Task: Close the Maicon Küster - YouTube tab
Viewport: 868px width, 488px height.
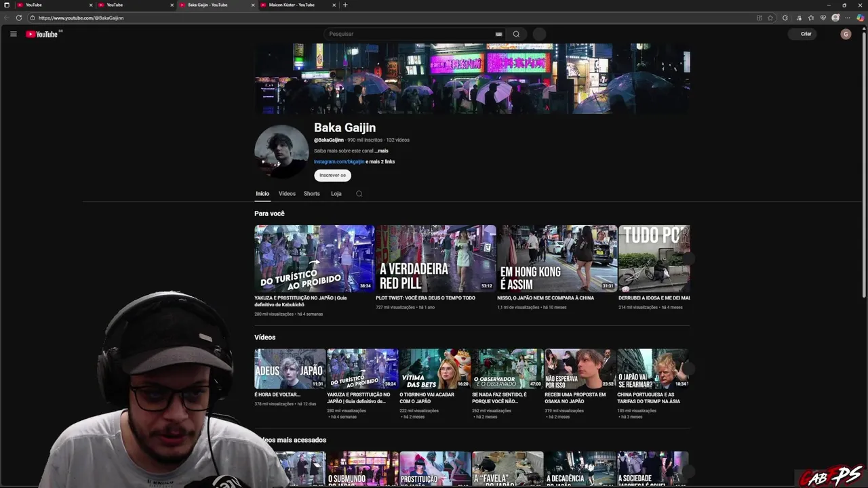Action: click(x=334, y=5)
